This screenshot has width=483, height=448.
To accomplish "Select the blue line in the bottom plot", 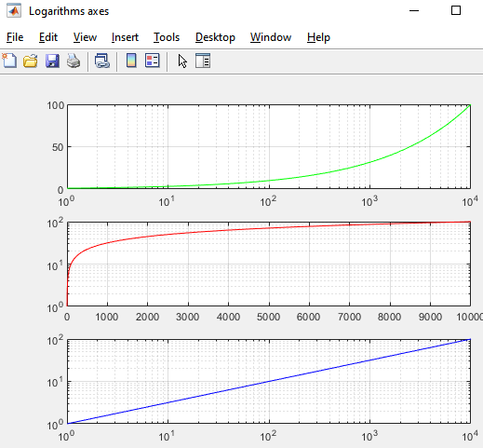I will (x=269, y=381).
